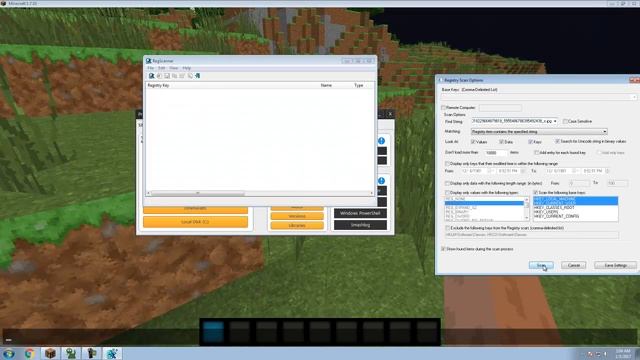Toggle Search for Unicode string in binary values

click(558, 141)
